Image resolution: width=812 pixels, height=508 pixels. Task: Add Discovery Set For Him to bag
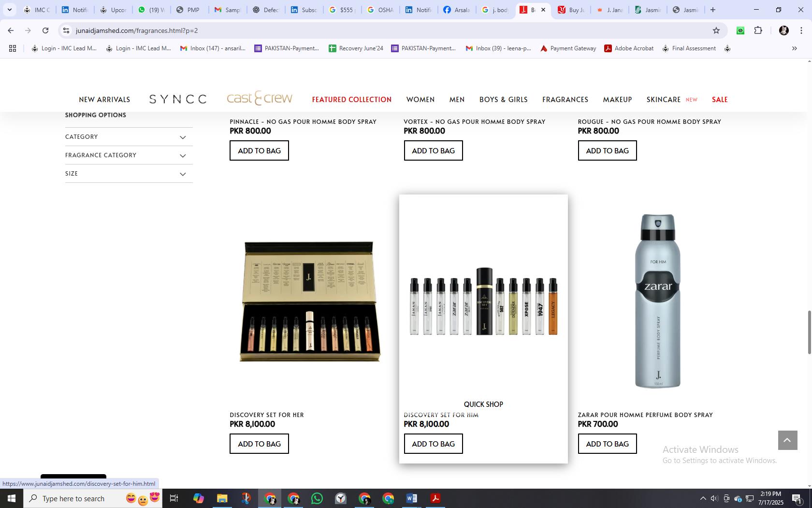(433, 444)
